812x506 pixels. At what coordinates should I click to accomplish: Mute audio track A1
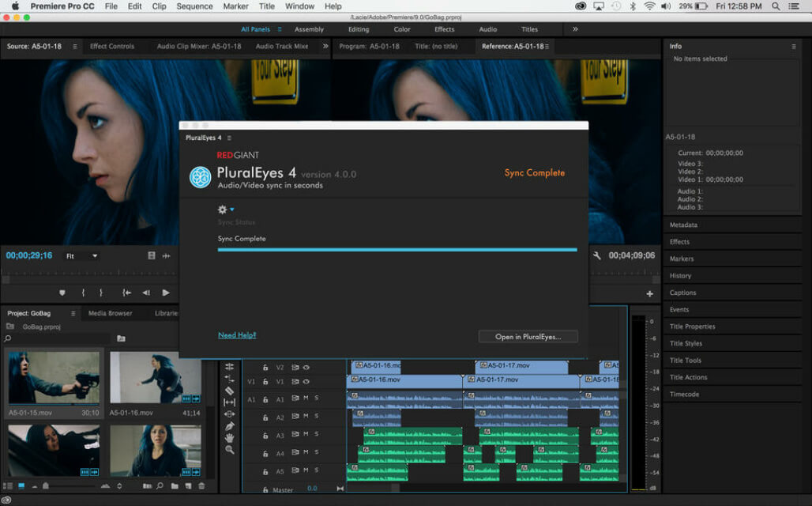306,398
